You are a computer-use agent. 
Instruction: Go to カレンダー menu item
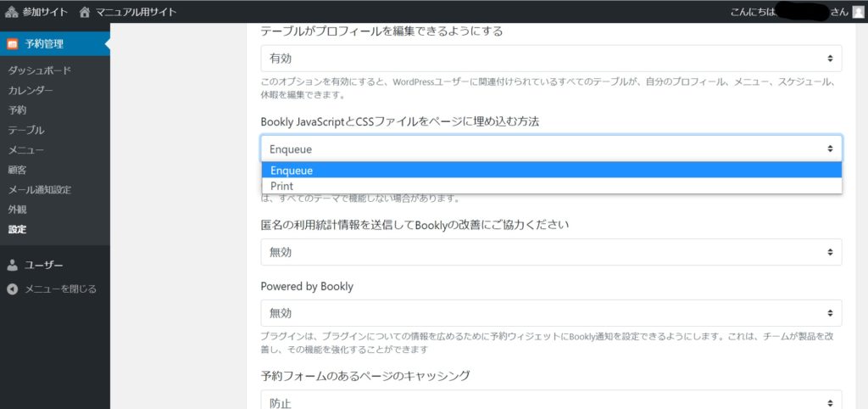point(31,90)
